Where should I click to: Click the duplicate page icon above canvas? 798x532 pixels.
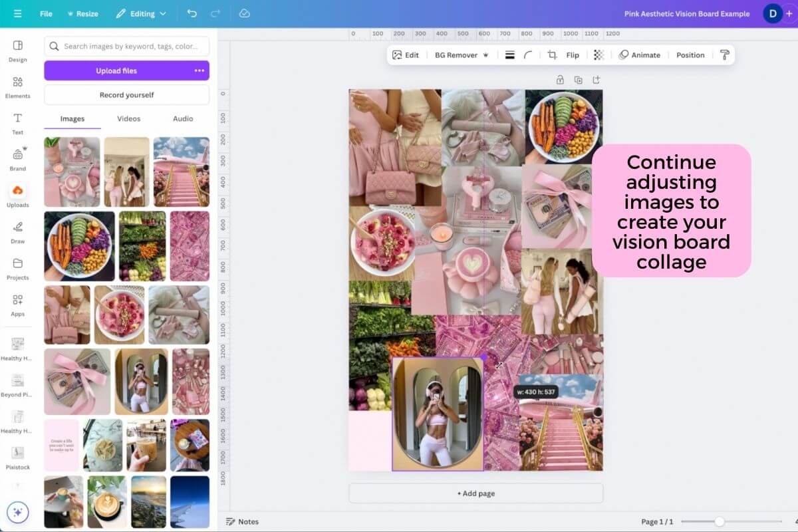coord(578,80)
